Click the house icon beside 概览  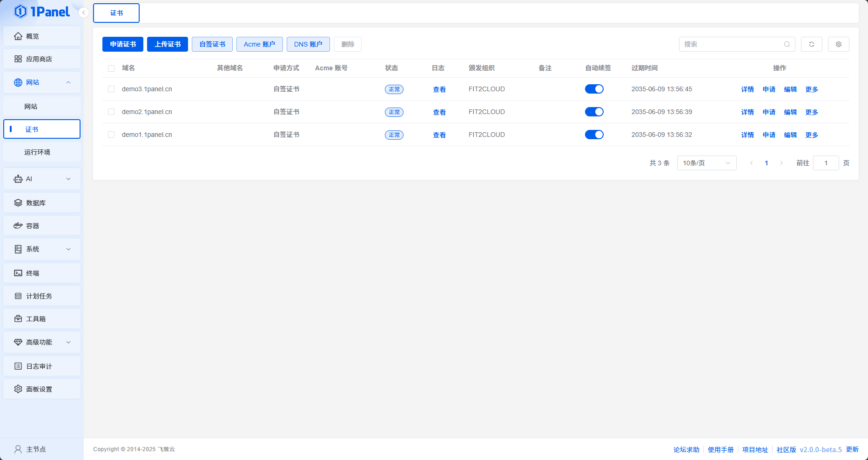pos(18,36)
